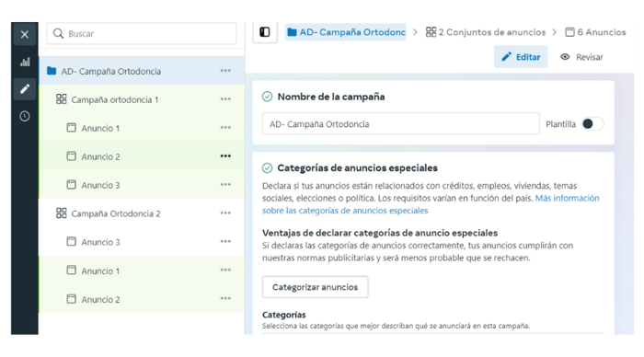Toggle the side panel layout icon
This screenshot has width=644, height=357.
pyautogui.click(x=265, y=32)
